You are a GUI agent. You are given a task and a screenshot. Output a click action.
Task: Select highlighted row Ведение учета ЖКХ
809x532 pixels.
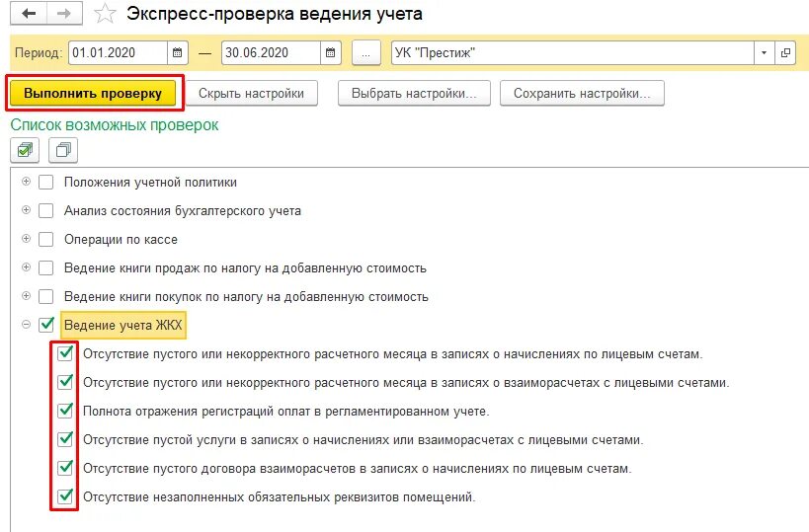pyautogui.click(x=123, y=326)
